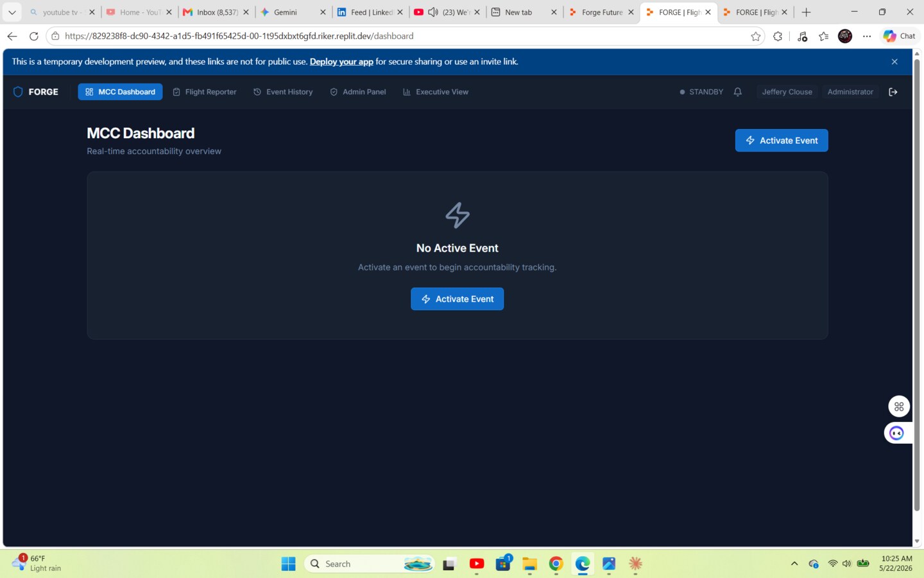This screenshot has width=924, height=578.
Task: Open the MCC Dashboard tab
Action: pyautogui.click(x=120, y=92)
